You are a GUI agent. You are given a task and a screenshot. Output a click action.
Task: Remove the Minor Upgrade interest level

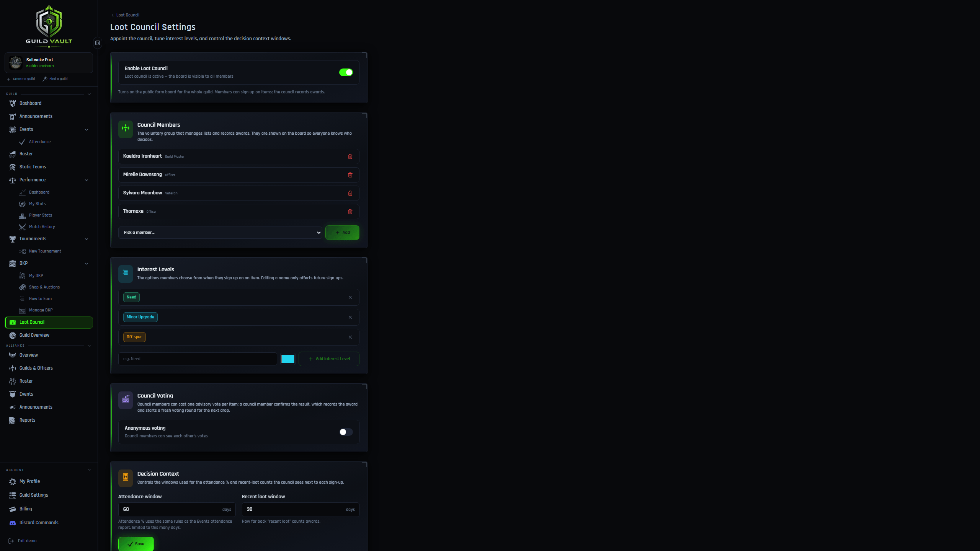click(350, 317)
